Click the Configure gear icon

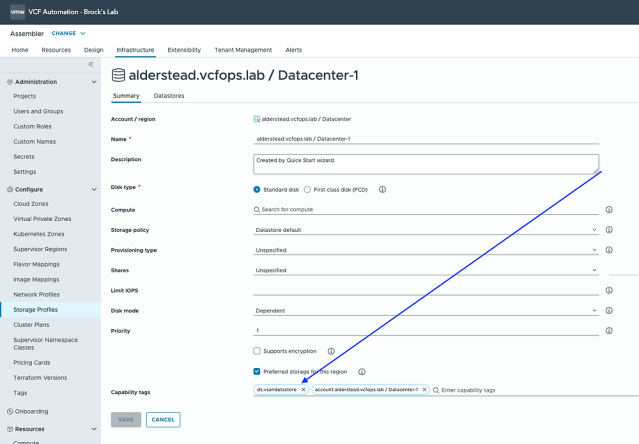[x=10, y=189]
